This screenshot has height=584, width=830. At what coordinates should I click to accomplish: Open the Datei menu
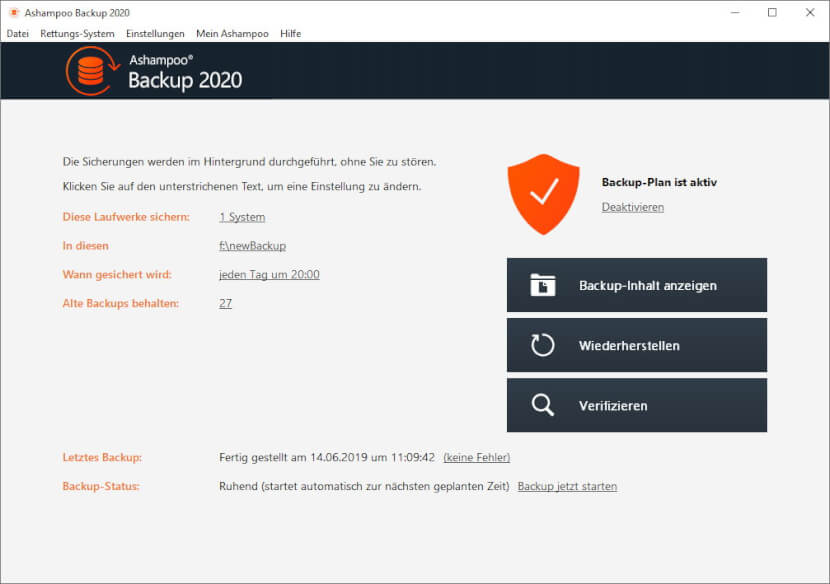click(x=17, y=33)
